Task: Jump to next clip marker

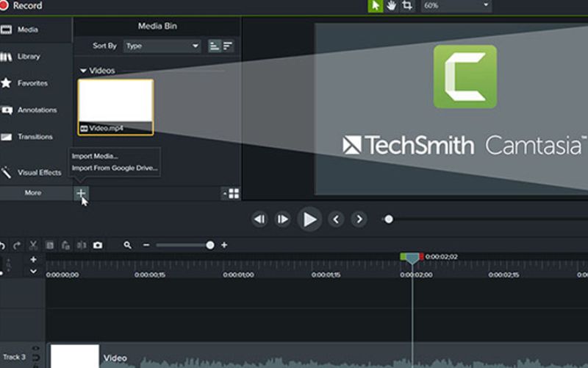Action: click(359, 219)
